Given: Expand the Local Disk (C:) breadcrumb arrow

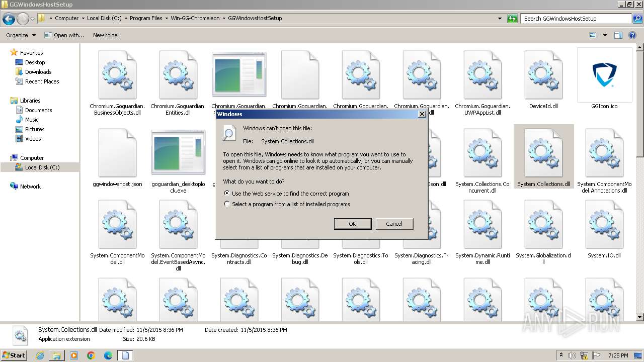Looking at the screenshot, I should pos(126,19).
